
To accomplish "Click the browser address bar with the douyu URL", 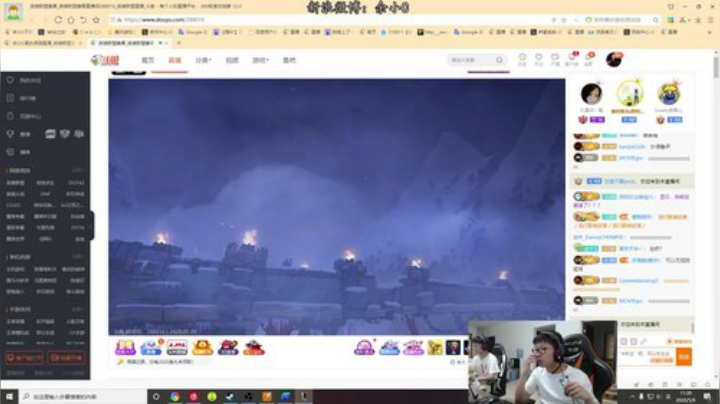I will tap(331, 20).
